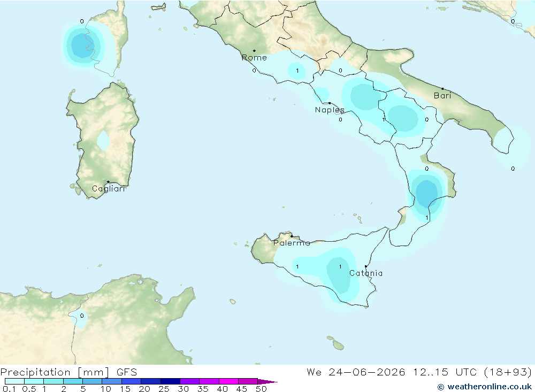The width and height of the screenshot is (535, 392).
Task: Click the Bari city dot marker
Action: pyautogui.click(x=442, y=89)
